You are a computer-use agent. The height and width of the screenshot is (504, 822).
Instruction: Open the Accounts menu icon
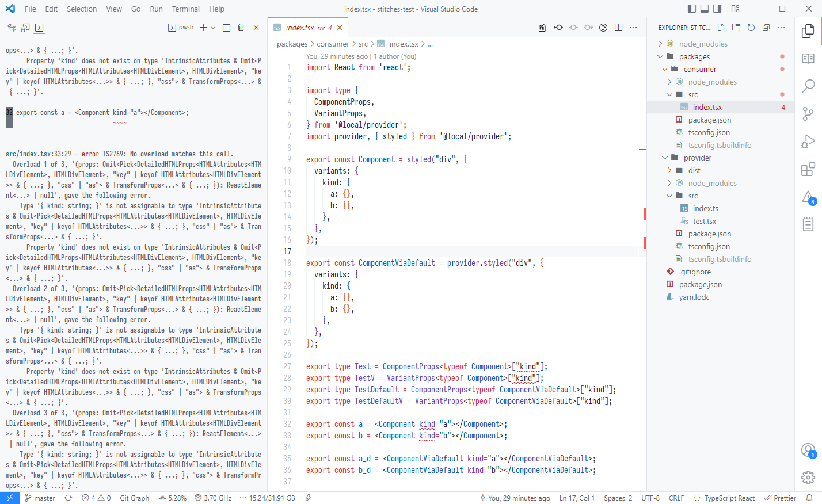808,450
